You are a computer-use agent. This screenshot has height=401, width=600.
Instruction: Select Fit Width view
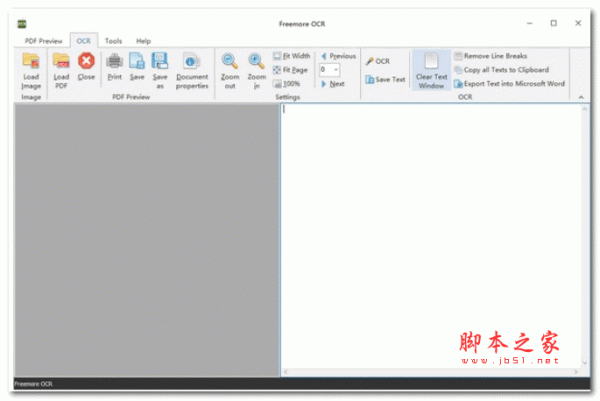pyautogui.click(x=292, y=56)
